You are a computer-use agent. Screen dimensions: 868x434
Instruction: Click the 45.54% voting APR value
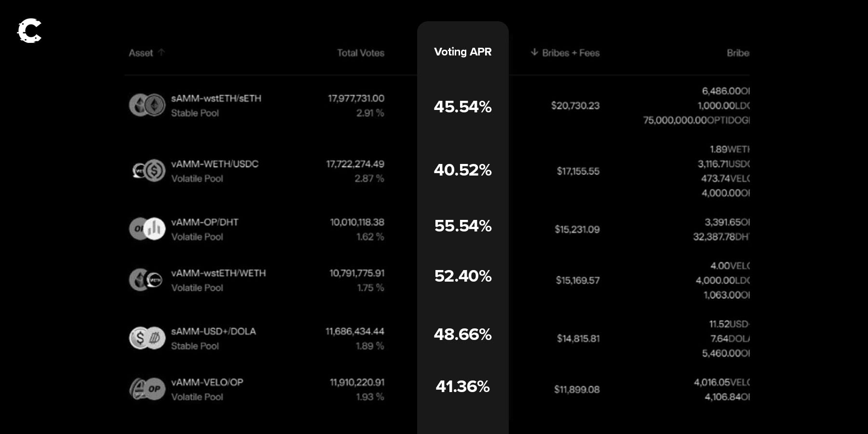(462, 107)
